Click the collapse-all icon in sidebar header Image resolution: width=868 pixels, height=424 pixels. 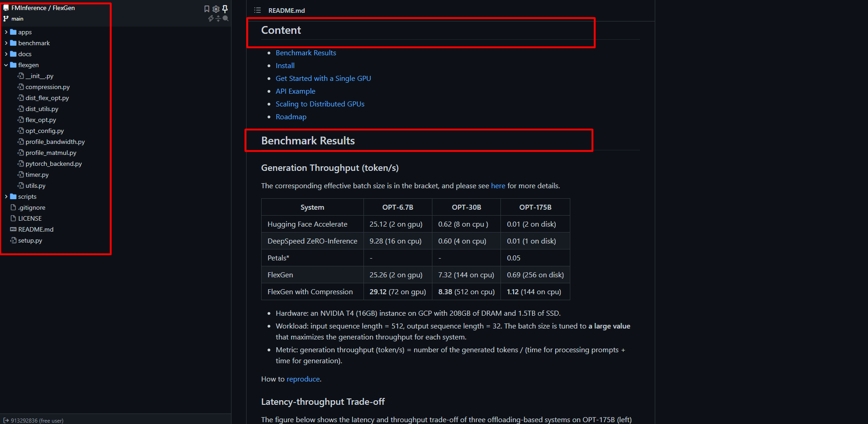pyautogui.click(x=218, y=19)
